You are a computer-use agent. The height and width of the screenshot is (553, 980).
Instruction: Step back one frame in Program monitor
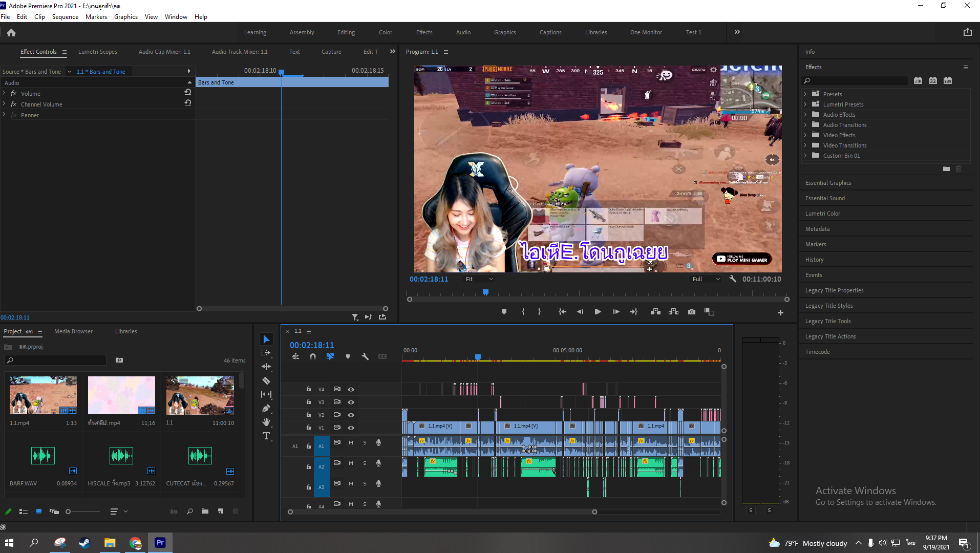tap(580, 312)
